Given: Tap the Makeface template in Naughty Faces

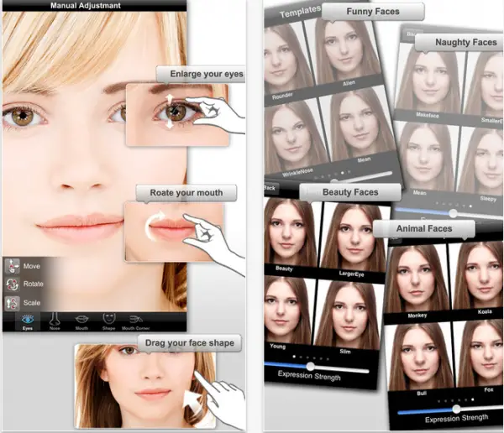Looking at the screenshot, I should coord(429,82).
